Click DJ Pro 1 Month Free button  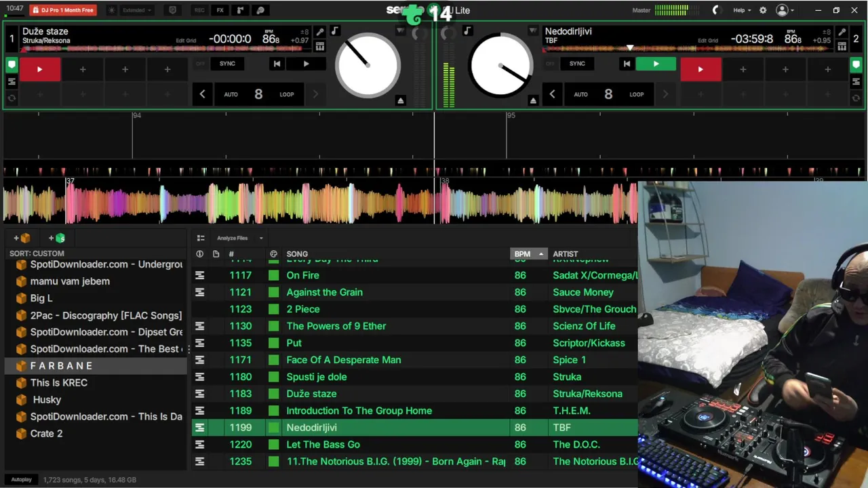coord(62,10)
